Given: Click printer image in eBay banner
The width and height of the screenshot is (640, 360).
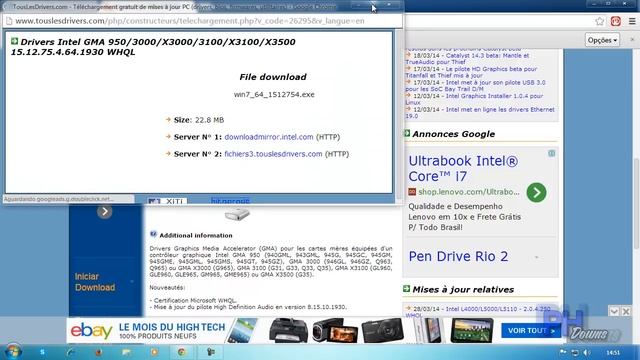Looking at the screenshot, I should tap(288, 331).
